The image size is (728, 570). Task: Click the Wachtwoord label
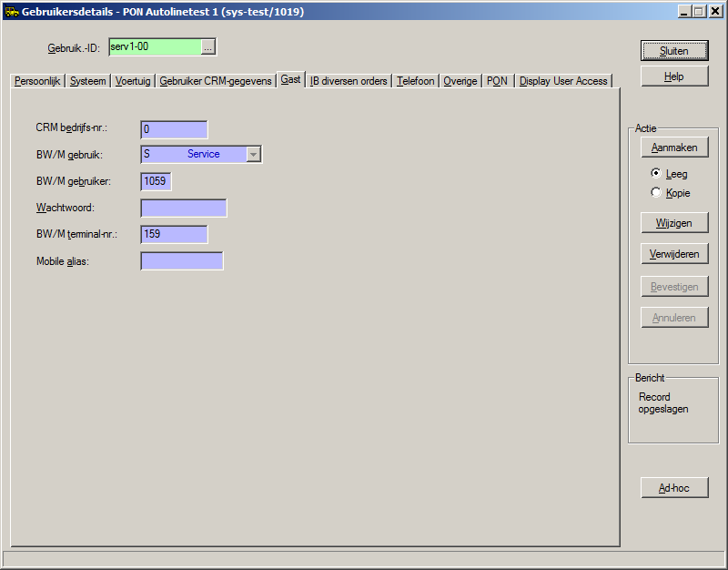click(66, 208)
